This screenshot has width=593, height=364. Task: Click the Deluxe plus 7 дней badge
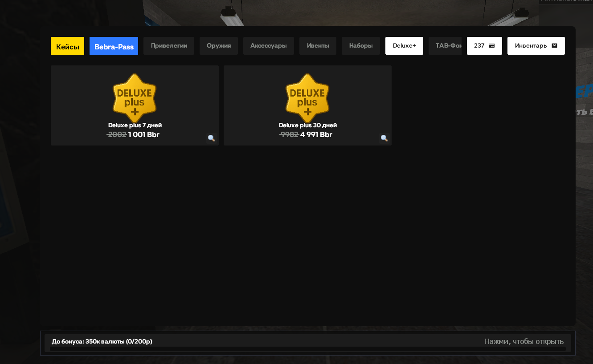coord(135,98)
